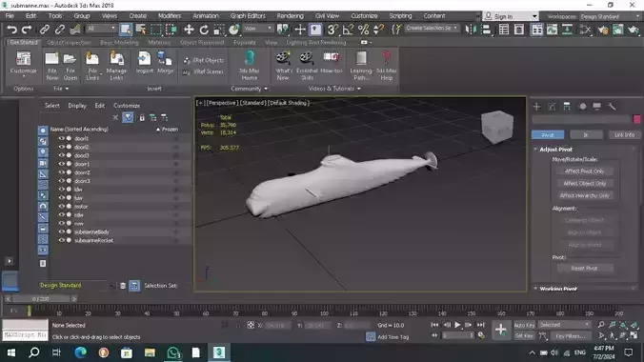The height and width of the screenshot is (362, 644).
Task: Toggle visibility eye for submarineBody
Action: (61, 231)
